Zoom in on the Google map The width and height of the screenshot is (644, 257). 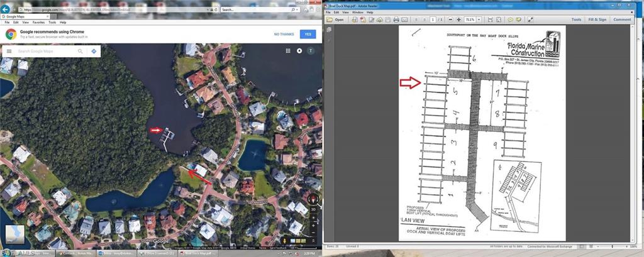pyautogui.click(x=313, y=226)
